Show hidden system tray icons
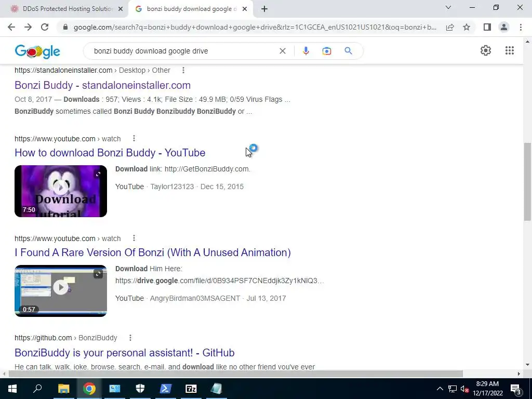The height and width of the screenshot is (399, 532). pos(440,389)
